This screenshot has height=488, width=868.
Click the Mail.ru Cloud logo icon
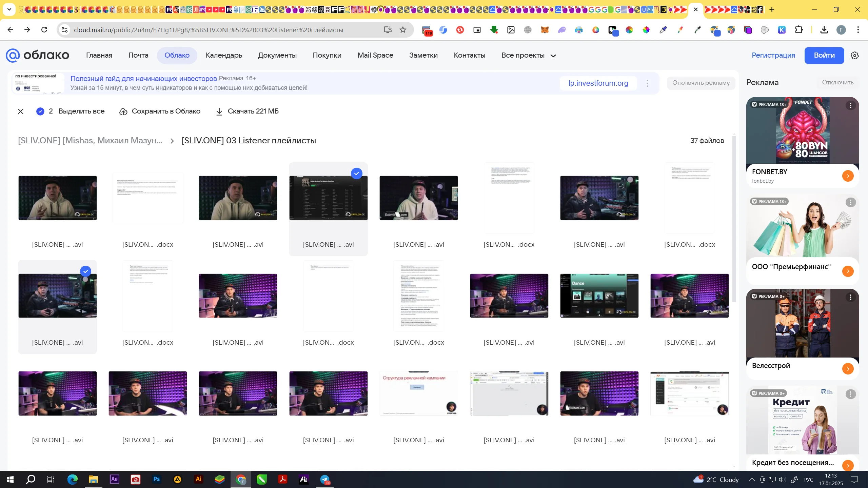pos(13,55)
